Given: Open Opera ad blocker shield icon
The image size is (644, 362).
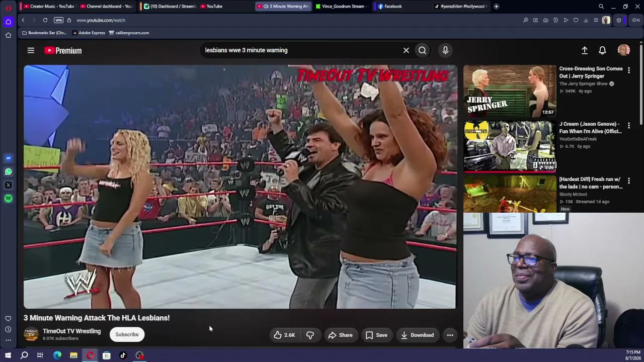Looking at the screenshot, I should (556, 20).
